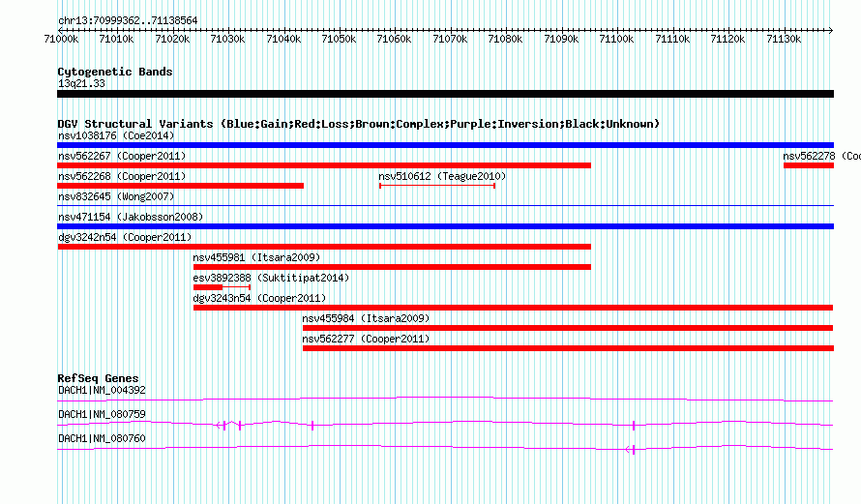This screenshot has height=504, width=861.
Task: Click the nsv455984 (Itsara2009) label
Action: coord(366,318)
